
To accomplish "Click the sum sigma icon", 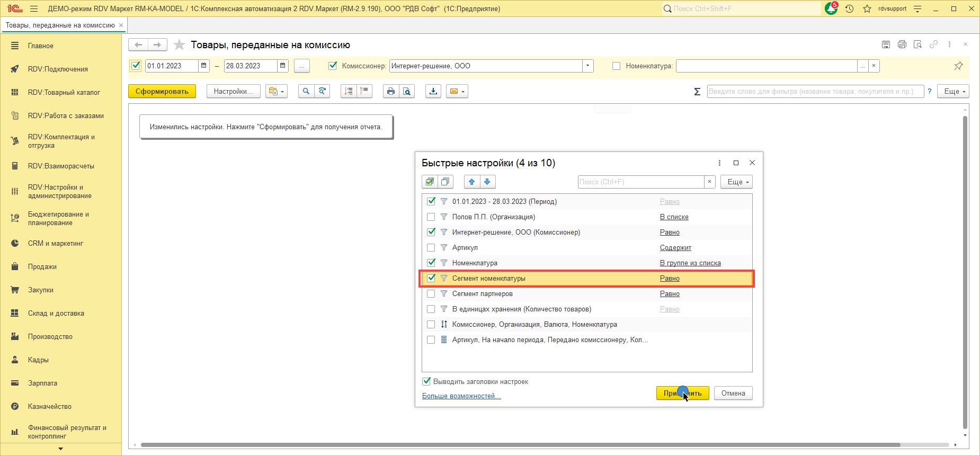I will [697, 92].
